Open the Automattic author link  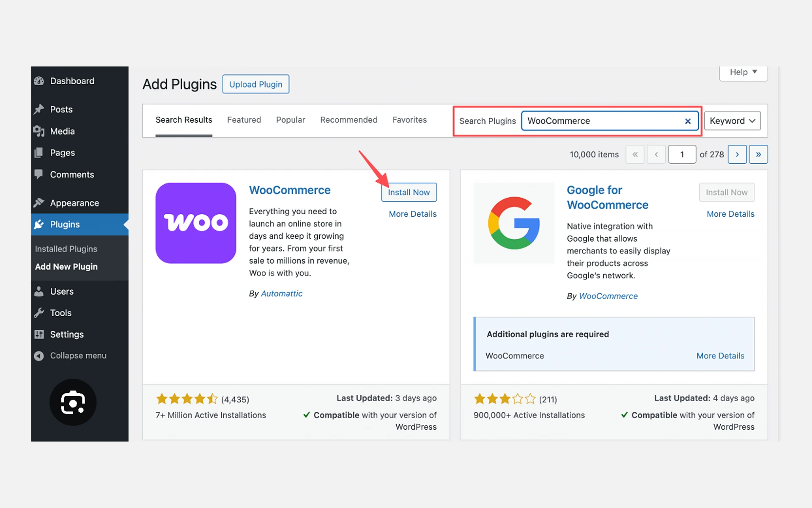282,294
